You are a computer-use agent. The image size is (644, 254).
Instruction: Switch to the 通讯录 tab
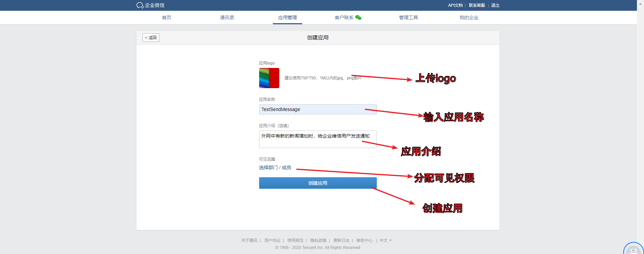pyautogui.click(x=227, y=17)
